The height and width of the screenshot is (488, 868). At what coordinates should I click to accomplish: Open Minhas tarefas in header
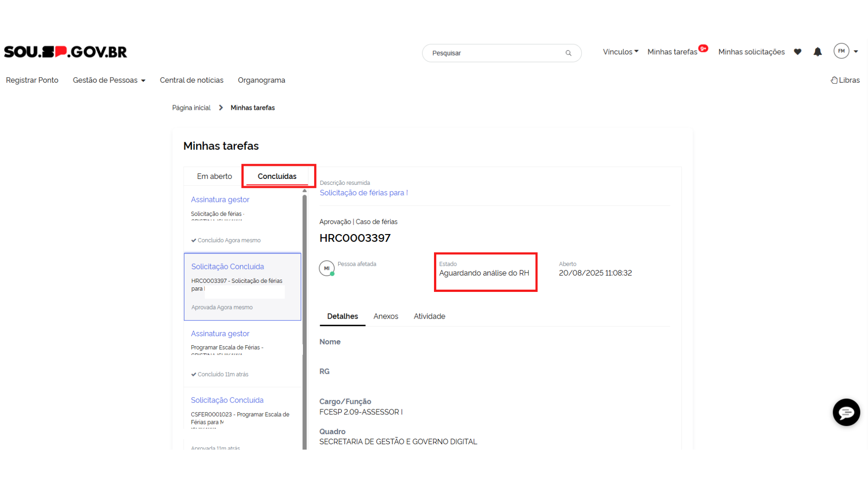pyautogui.click(x=672, y=52)
